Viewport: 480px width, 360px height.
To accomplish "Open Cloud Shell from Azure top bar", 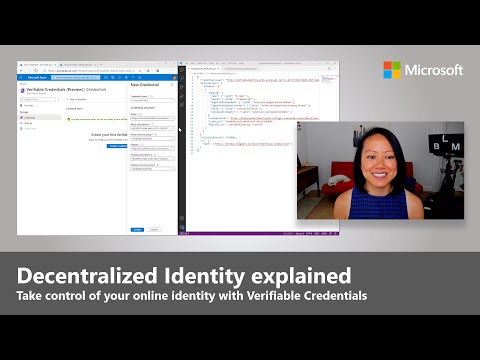I will pos(106,77).
